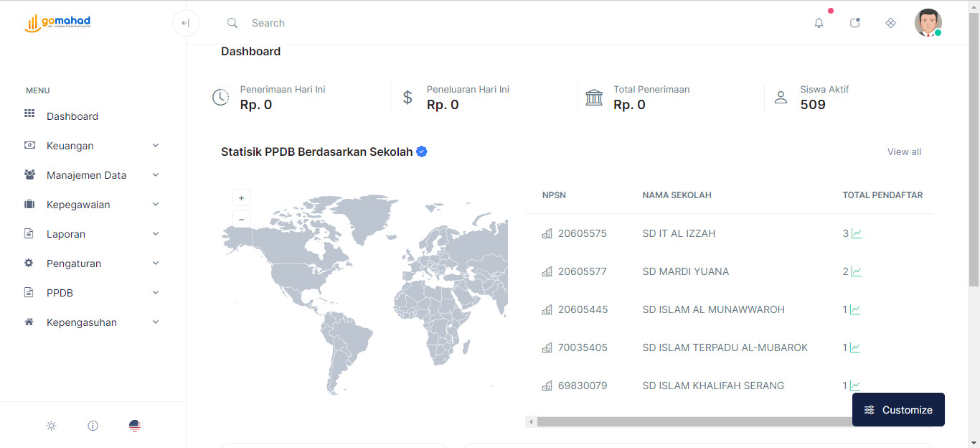Click the table's horizontal scrollbar
Viewport: 980px width, 448px height.
689,422
